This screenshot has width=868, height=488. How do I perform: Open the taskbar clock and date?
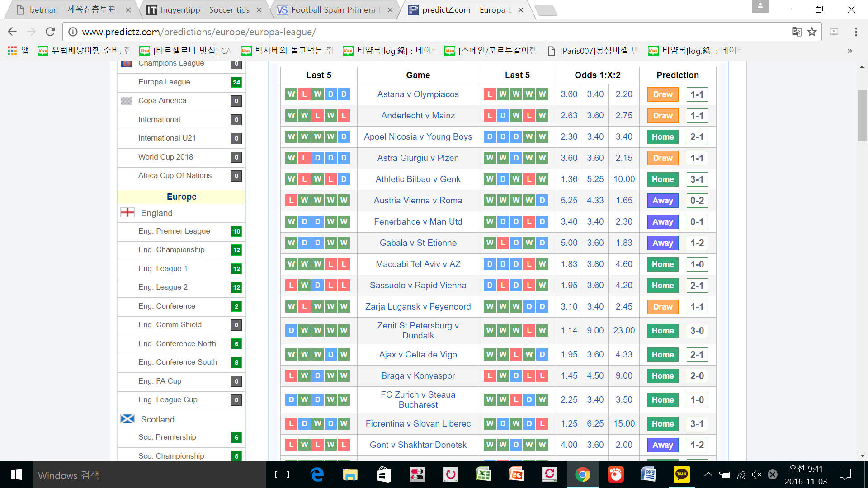tap(806, 475)
